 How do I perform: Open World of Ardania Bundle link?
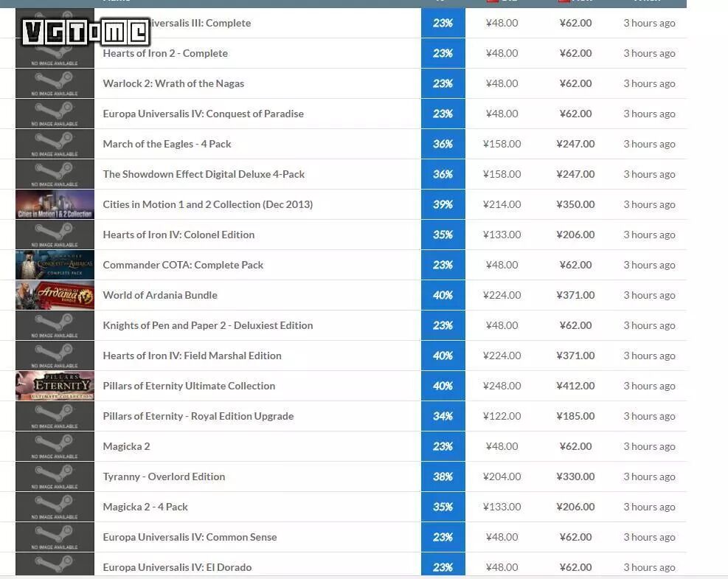(160, 295)
